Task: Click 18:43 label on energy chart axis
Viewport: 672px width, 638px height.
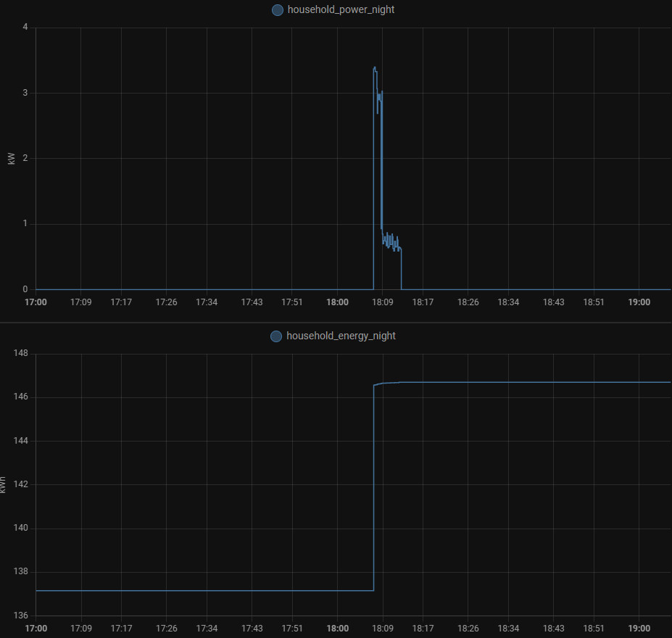Action: [x=553, y=628]
